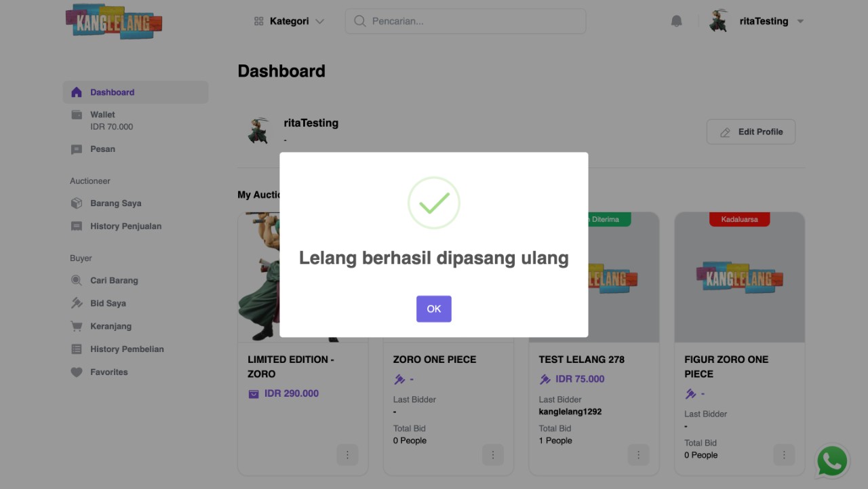The height and width of the screenshot is (489, 868).
Task: Click the Edit Profile button
Action: coord(751,132)
